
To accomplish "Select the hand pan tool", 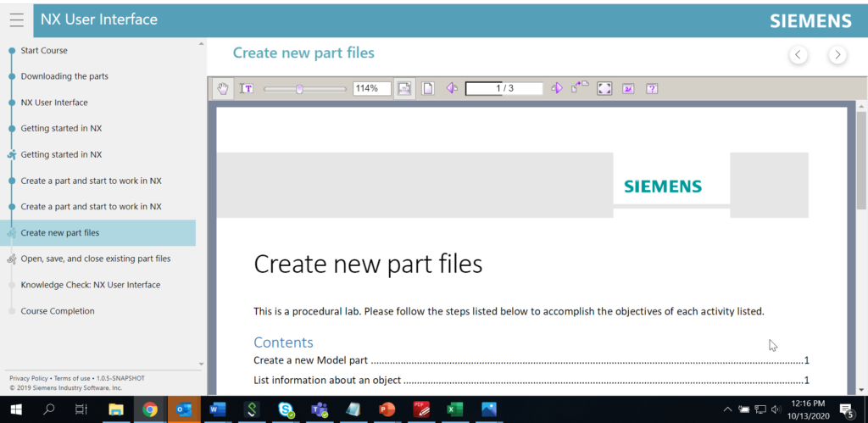I will [223, 88].
